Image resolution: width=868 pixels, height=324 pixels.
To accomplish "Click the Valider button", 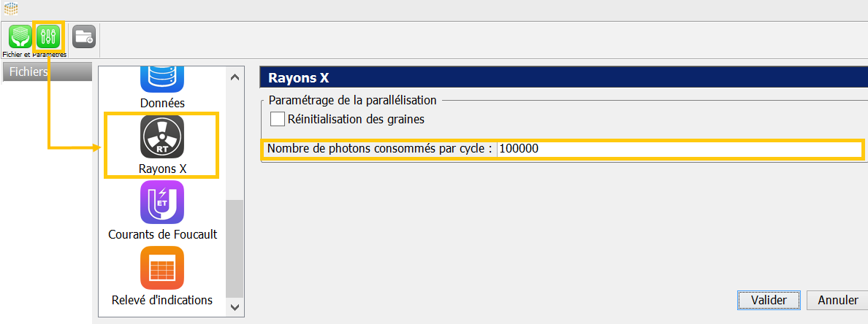I will click(x=768, y=300).
